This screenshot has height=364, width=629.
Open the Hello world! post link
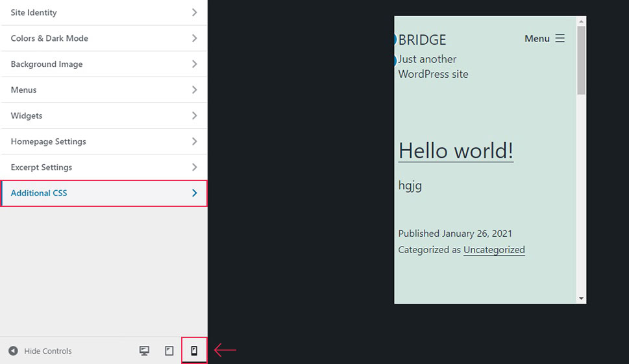pyautogui.click(x=456, y=151)
